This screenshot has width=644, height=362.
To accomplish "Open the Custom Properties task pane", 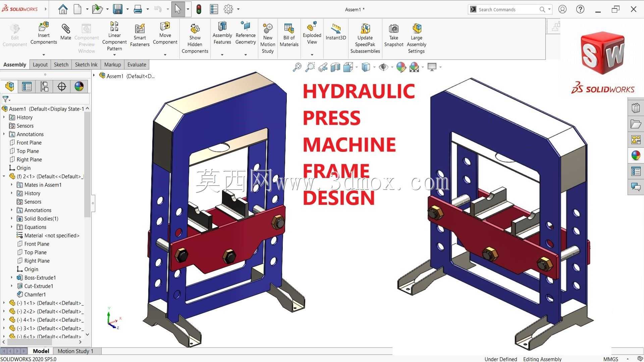I will point(636,171).
